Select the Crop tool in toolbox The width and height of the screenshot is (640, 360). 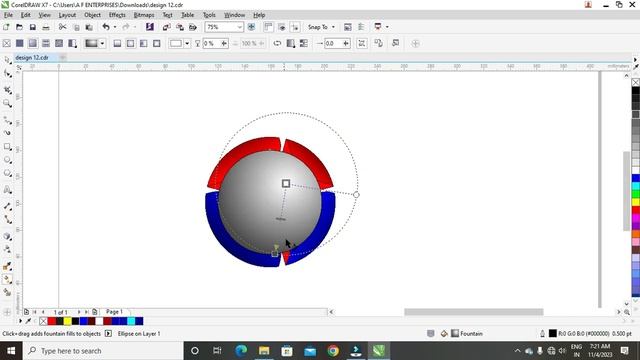(x=7, y=90)
